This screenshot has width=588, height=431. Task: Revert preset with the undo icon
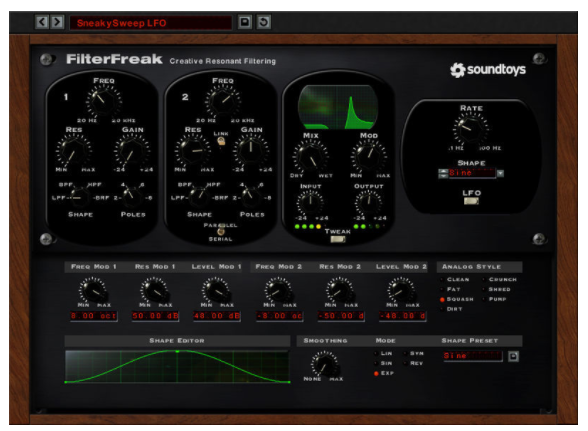pos(264,22)
